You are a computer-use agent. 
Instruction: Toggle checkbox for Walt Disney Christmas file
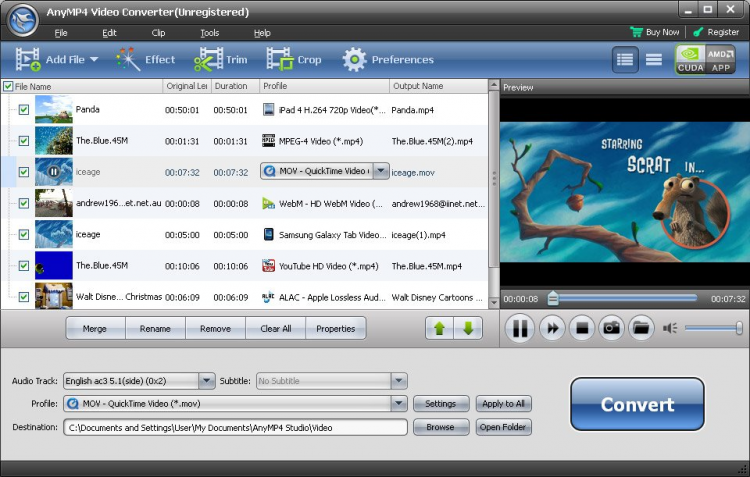pos(24,297)
